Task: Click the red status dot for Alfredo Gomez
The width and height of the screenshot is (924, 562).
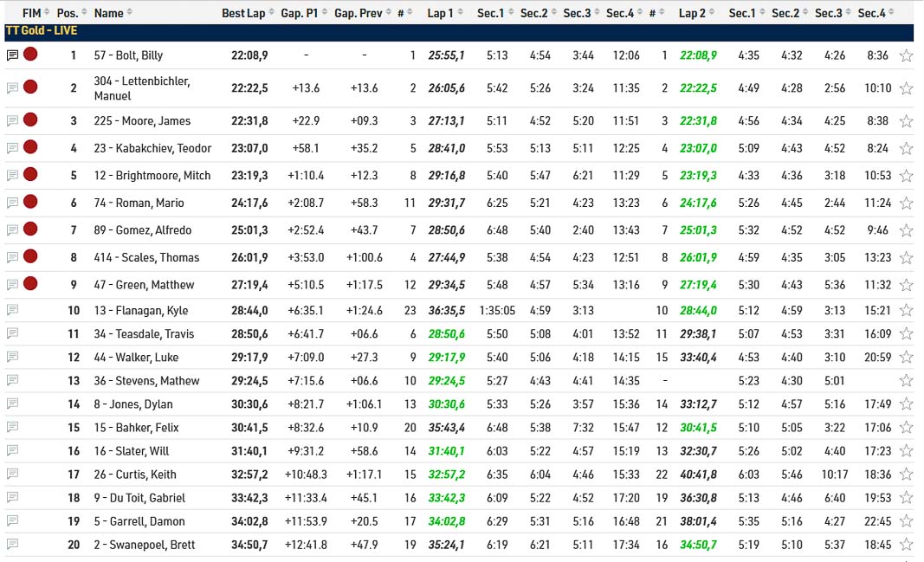Action: tap(30, 229)
